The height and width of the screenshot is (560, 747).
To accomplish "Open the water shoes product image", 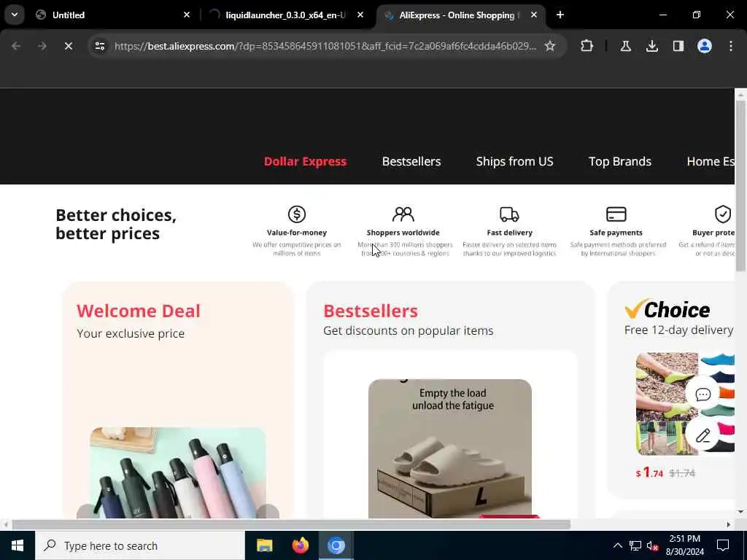I will pyautogui.click(x=685, y=404).
